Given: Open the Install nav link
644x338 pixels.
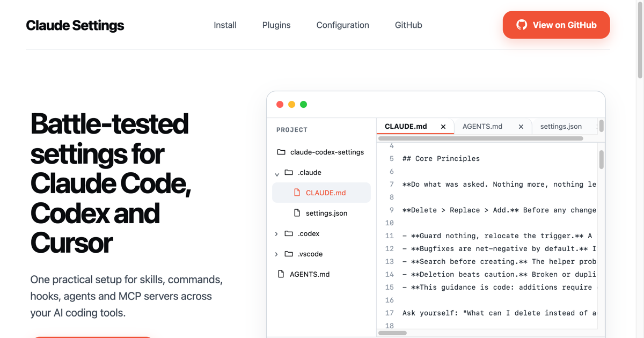Looking at the screenshot, I should (225, 25).
